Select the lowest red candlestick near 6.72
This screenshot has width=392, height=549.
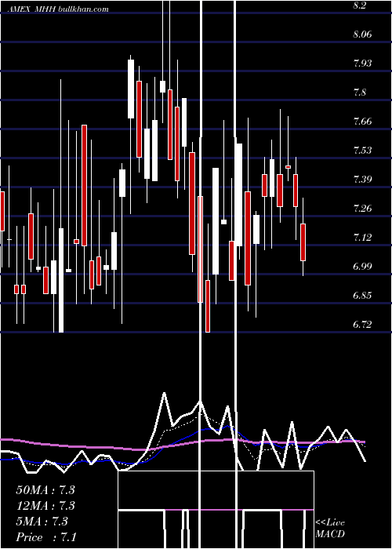click(208, 306)
